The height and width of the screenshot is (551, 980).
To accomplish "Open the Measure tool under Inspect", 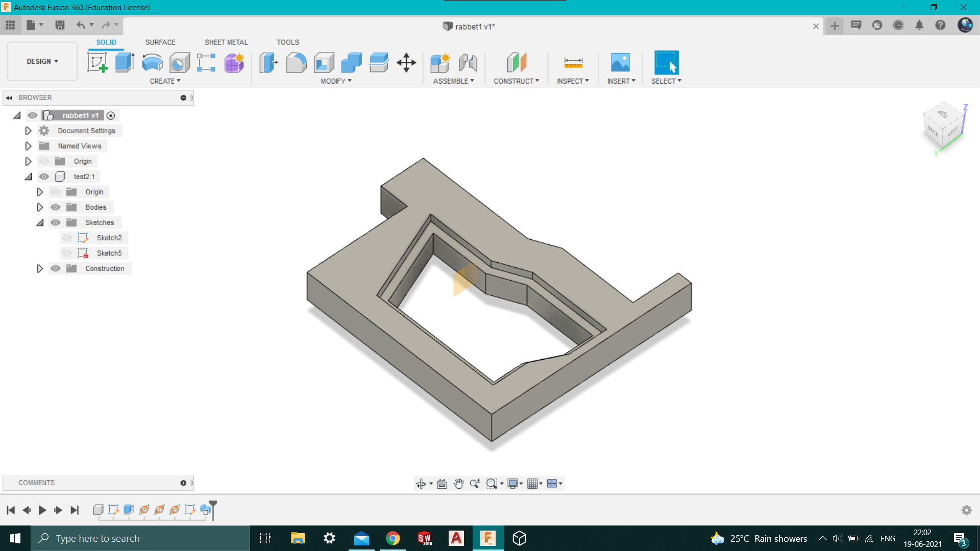I will click(573, 63).
